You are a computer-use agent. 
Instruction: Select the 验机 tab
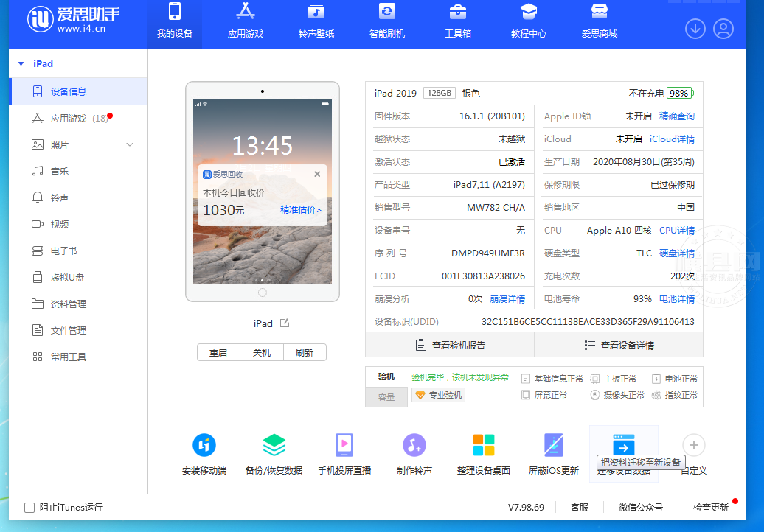tap(386, 377)
